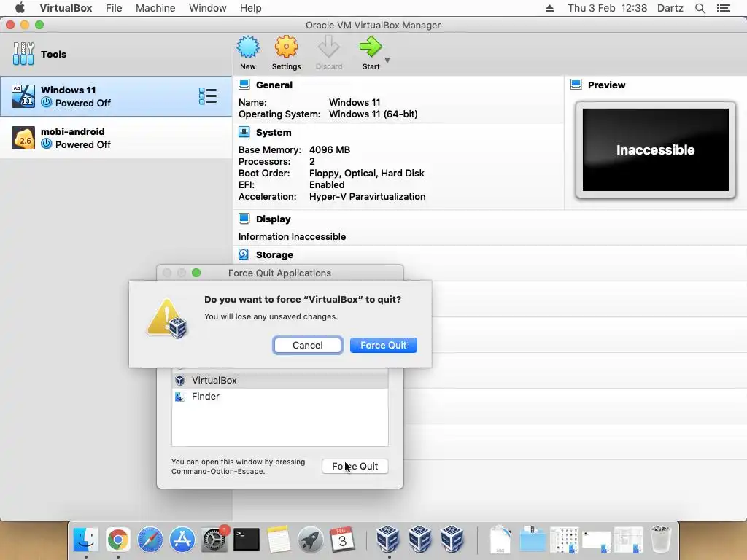Click the Preview panel header icon
The width and height of the screenshot is (747, 560).
(576, 85)
